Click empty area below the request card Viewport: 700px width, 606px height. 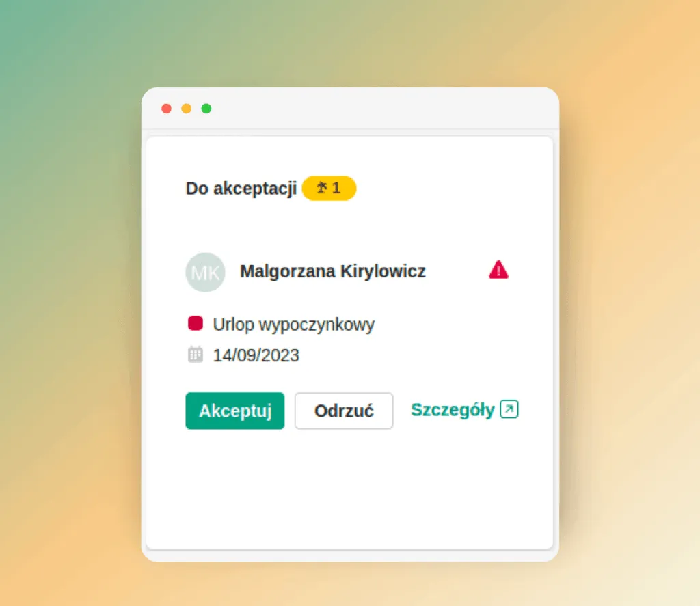[x=349, y=491]
